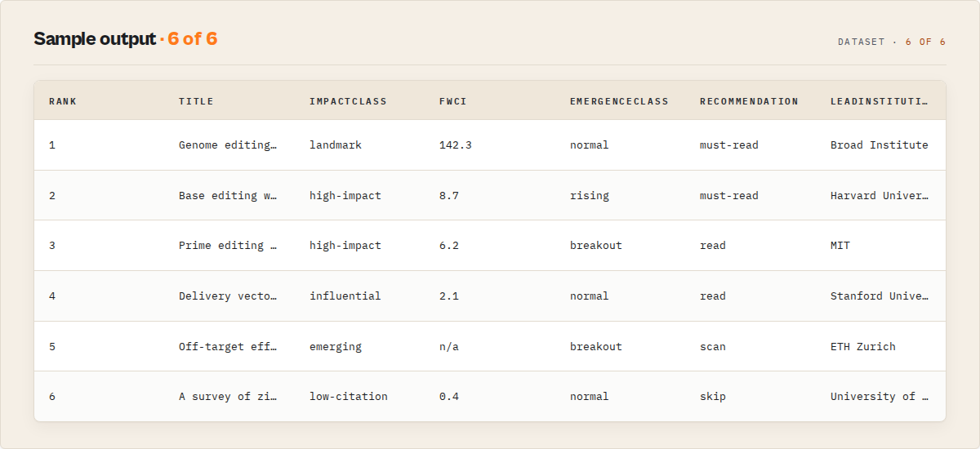This screenshot has height=449, width=980.
Task: Click rank number 5
Action: point(52,347)
